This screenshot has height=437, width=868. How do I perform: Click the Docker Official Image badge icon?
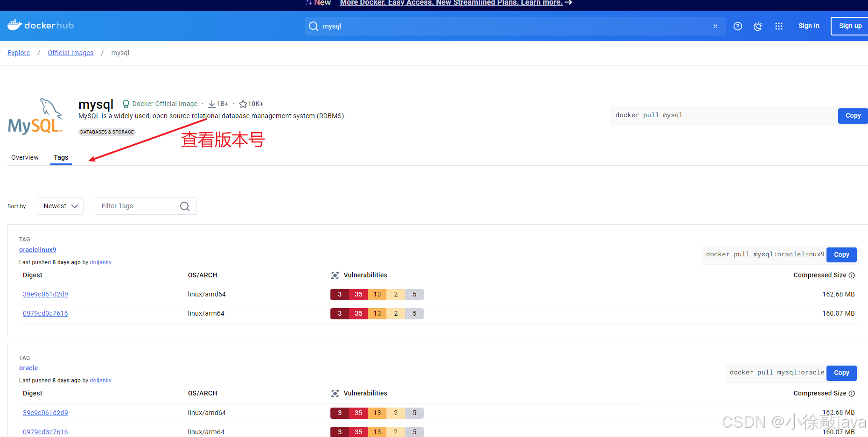click(126, 104)
